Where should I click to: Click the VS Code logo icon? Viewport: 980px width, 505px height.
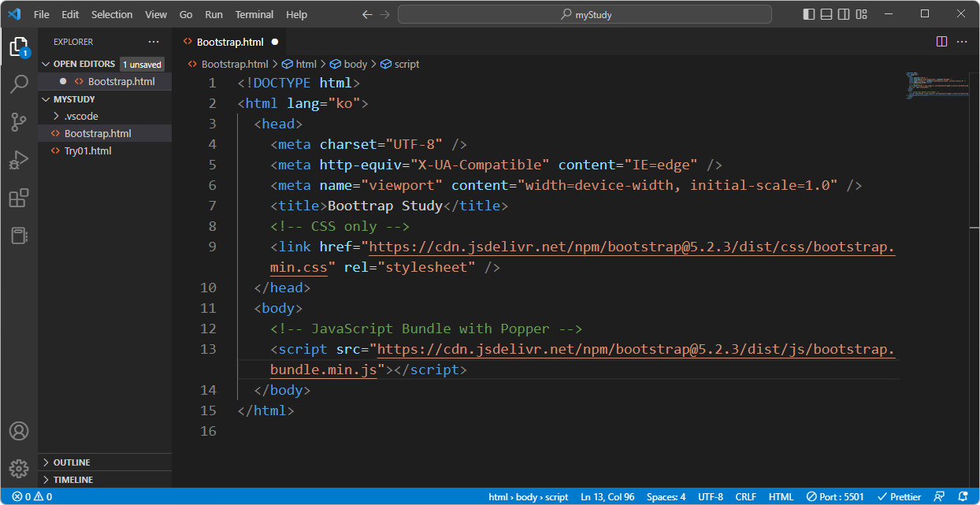[14, 14]
